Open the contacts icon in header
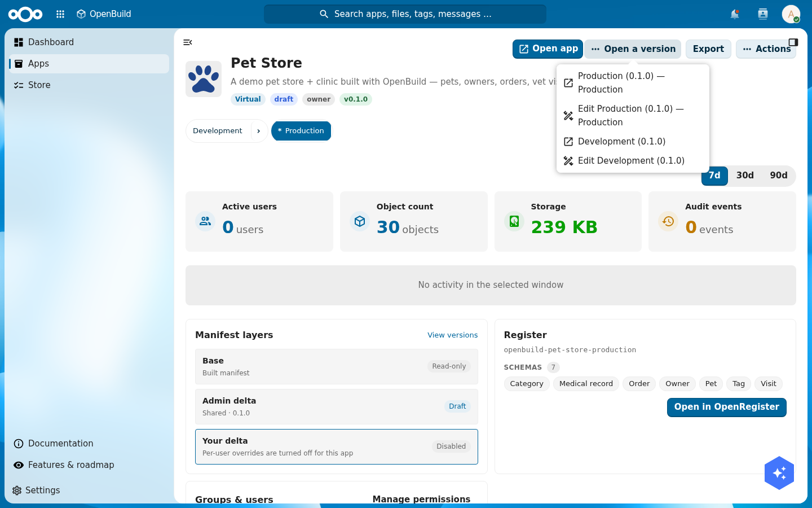Viewport: 812px width, 508px height. pyautogui.click(x=763, y=14)
